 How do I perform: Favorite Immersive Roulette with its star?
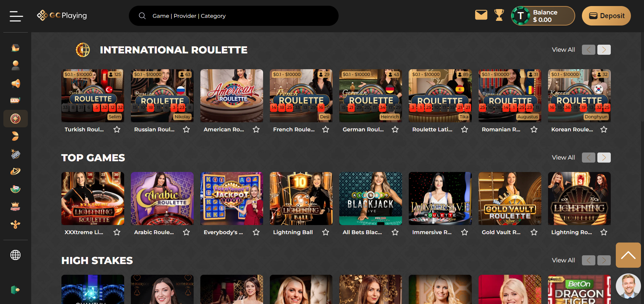tap(464, 232)
